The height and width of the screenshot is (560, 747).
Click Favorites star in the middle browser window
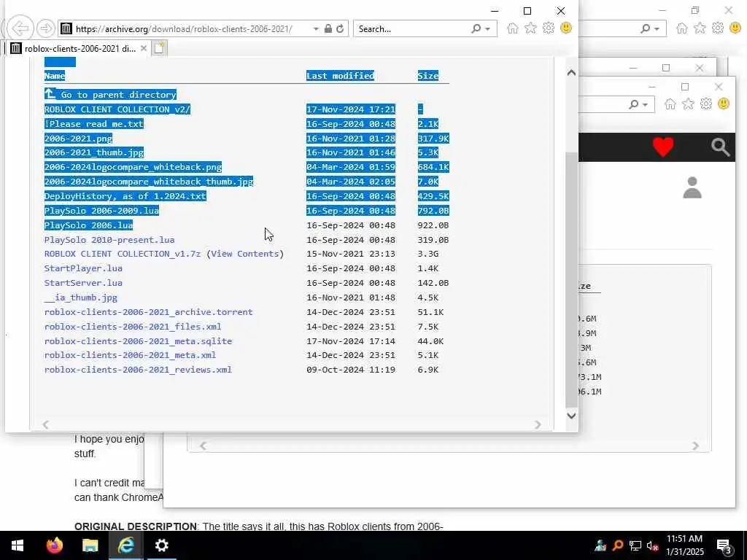click(688, 104)
